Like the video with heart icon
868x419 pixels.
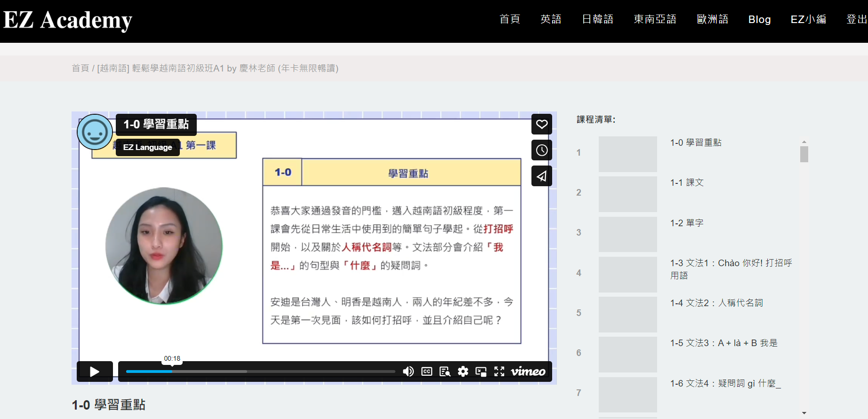pos(542,124)
